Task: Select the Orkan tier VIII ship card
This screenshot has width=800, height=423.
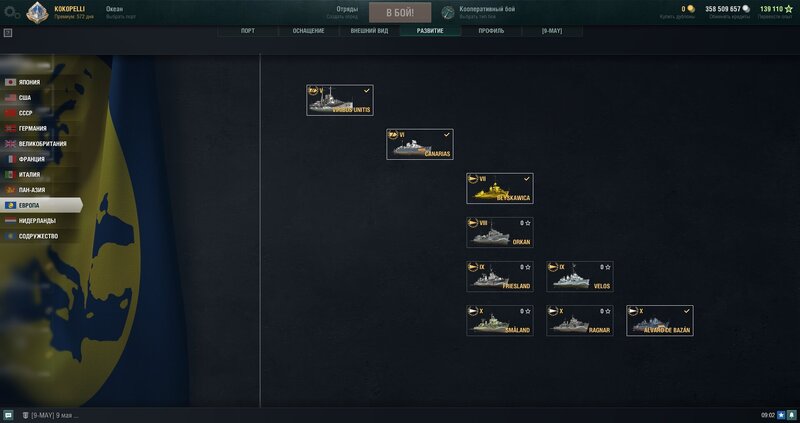Action: coord(500,233)
